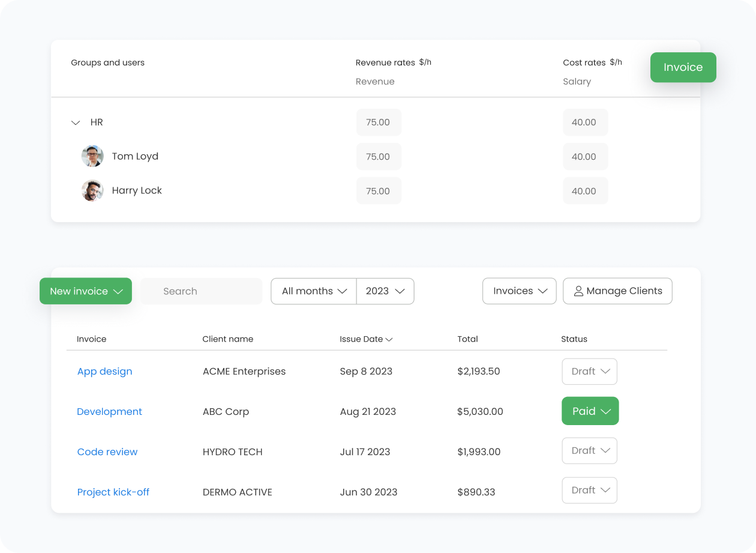756x553 pixels.
Task: Open the Code review invoice link
Action: pos(107,452)
